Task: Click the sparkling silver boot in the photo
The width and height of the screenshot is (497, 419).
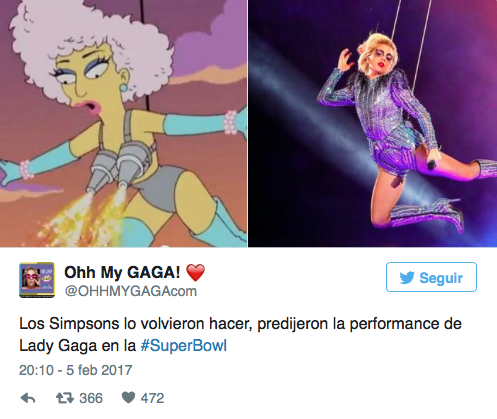Action: click(427, 213)
